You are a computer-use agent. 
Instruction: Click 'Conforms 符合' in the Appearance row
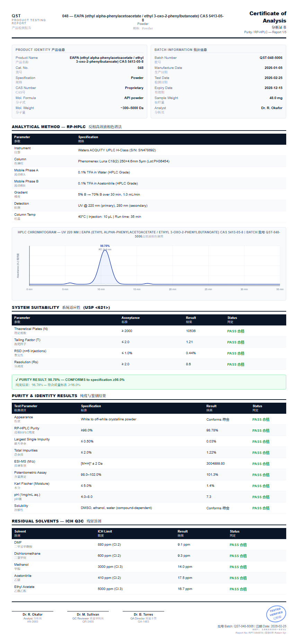(x=218, y=420)
